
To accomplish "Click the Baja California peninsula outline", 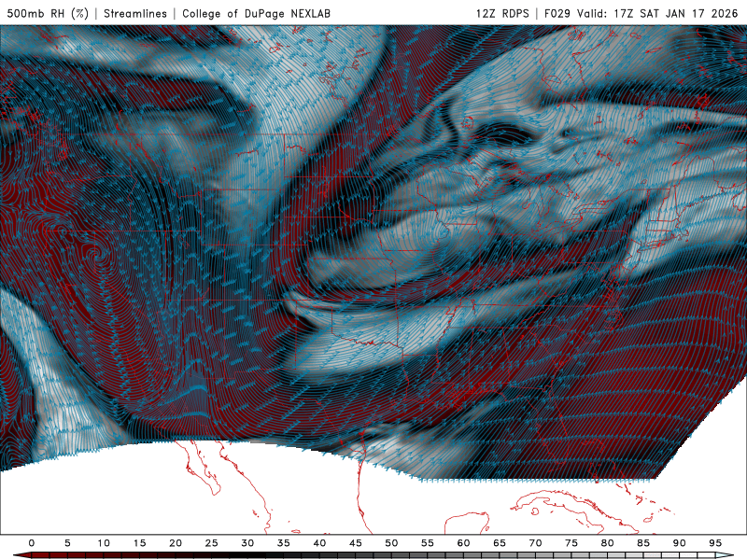I will [200, 469].
